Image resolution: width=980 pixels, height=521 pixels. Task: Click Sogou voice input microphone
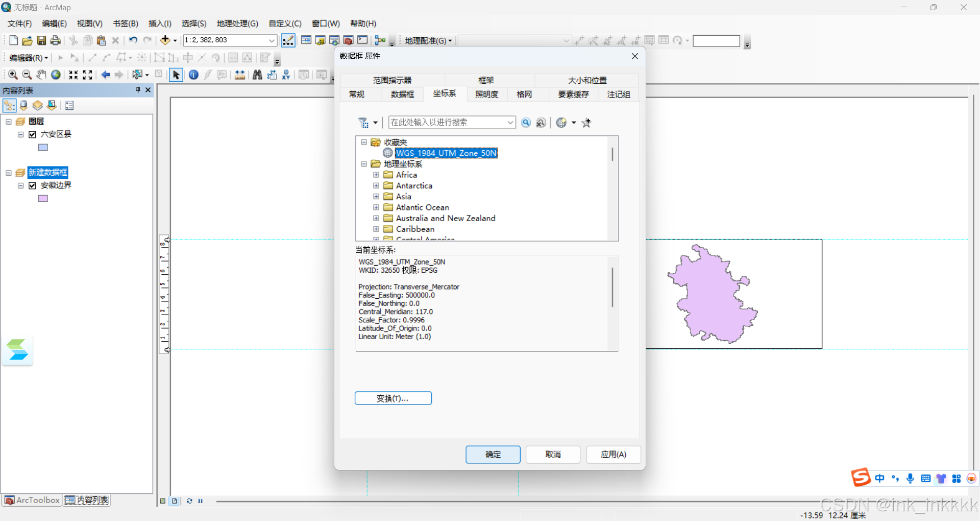pos(910,479)
